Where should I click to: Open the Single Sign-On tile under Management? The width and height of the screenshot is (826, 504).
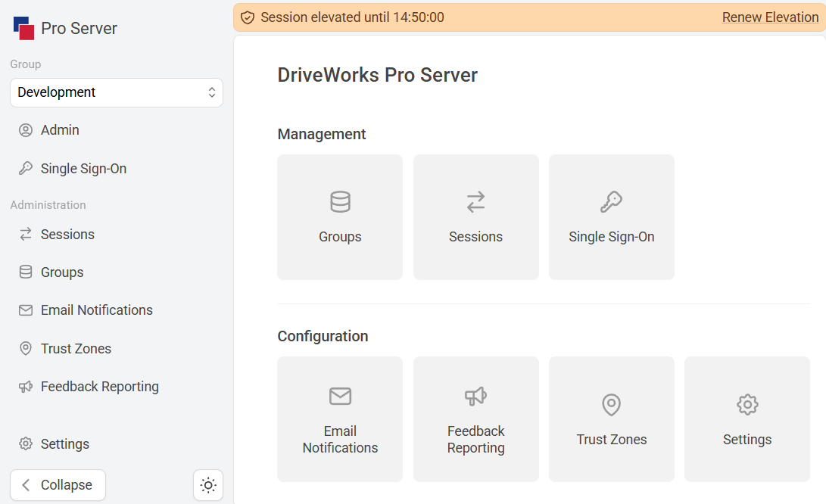click(612, 217)
